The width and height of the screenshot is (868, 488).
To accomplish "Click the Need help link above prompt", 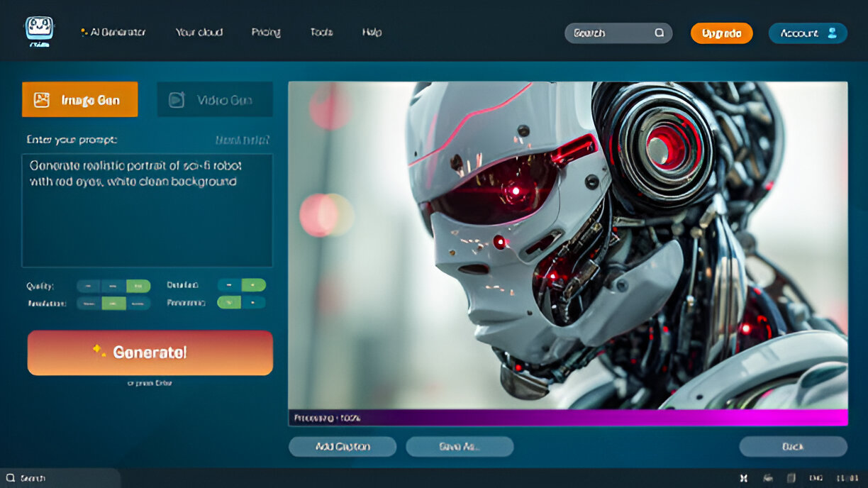I will click(243, 140).
